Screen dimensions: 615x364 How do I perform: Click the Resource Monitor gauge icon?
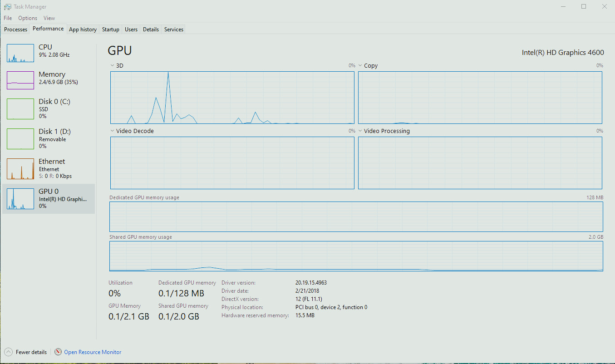(58, 352)
